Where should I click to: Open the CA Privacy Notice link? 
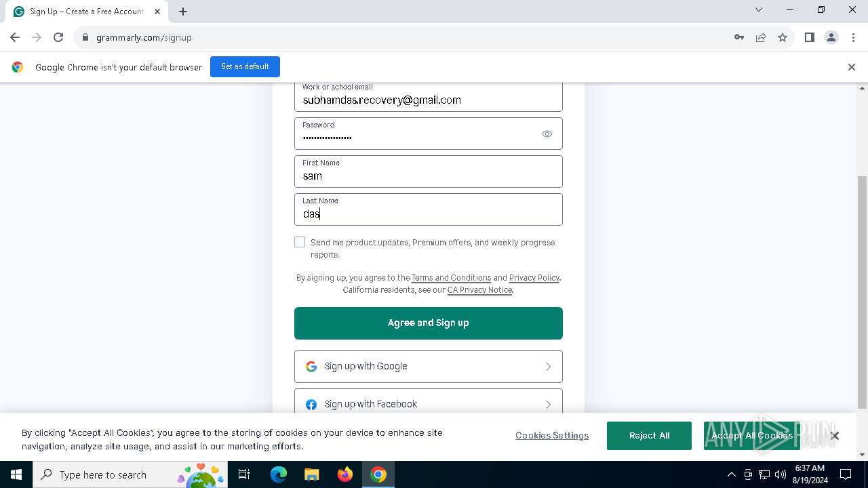(479, 290)
